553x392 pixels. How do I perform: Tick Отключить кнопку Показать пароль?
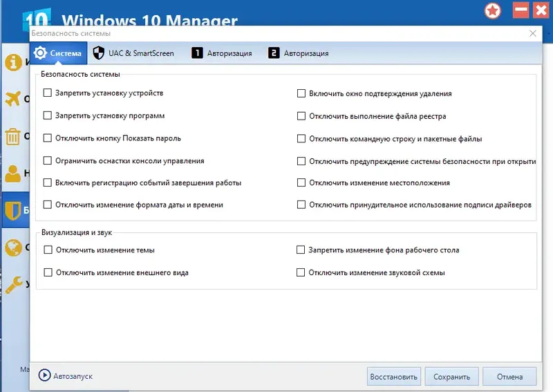point(47,138)
